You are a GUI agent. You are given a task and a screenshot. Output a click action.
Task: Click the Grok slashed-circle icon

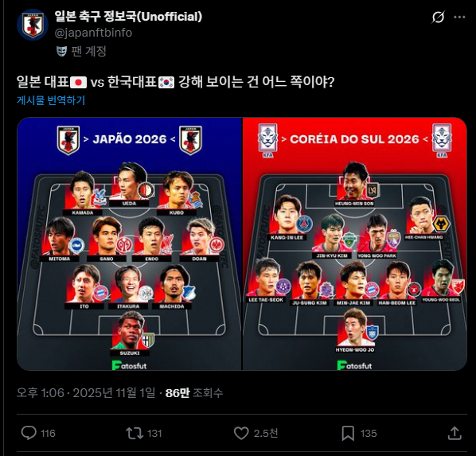coord(438,17)
